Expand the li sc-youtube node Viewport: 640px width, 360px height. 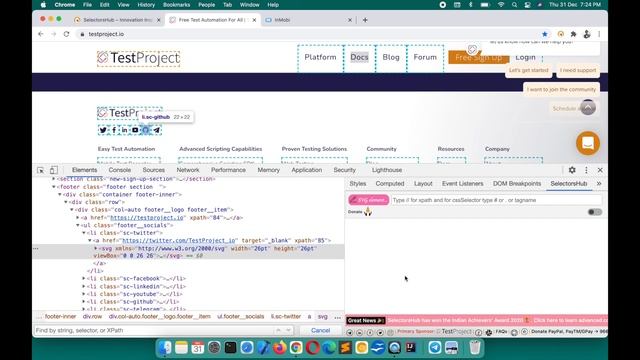[x=84, y=294]
